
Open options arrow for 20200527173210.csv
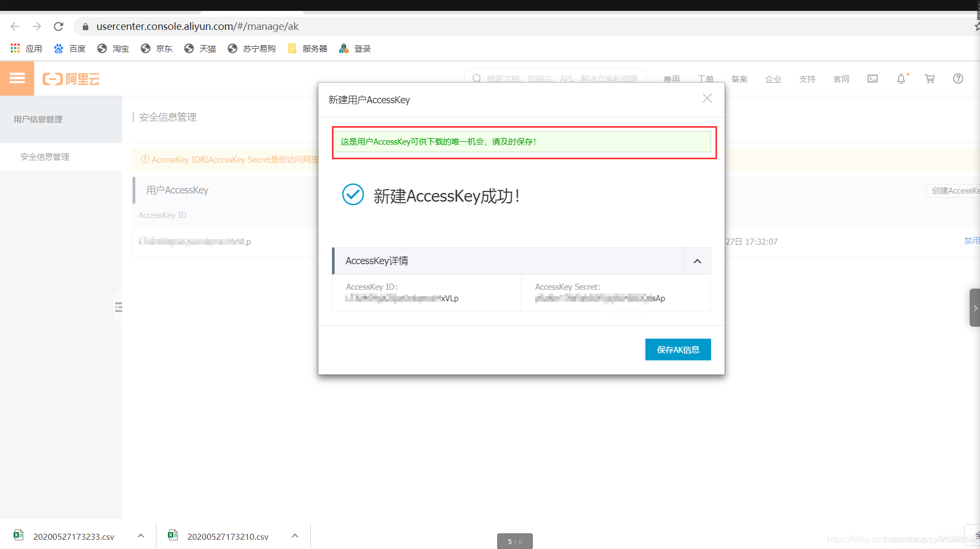(x=295, y=536)
